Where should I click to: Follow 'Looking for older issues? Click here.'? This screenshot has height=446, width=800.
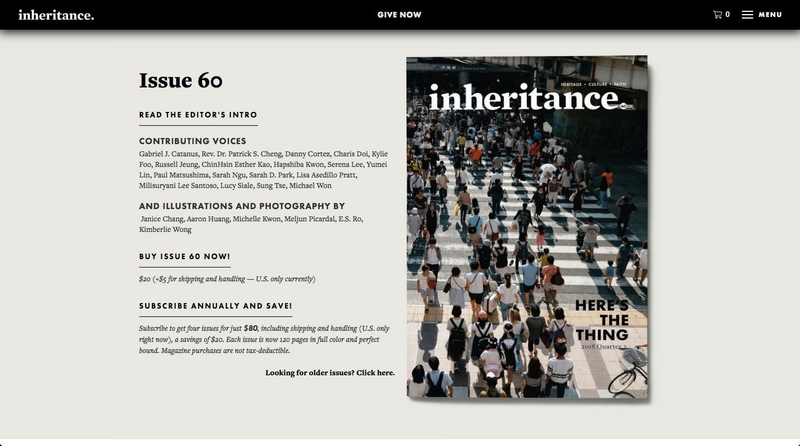330,373
